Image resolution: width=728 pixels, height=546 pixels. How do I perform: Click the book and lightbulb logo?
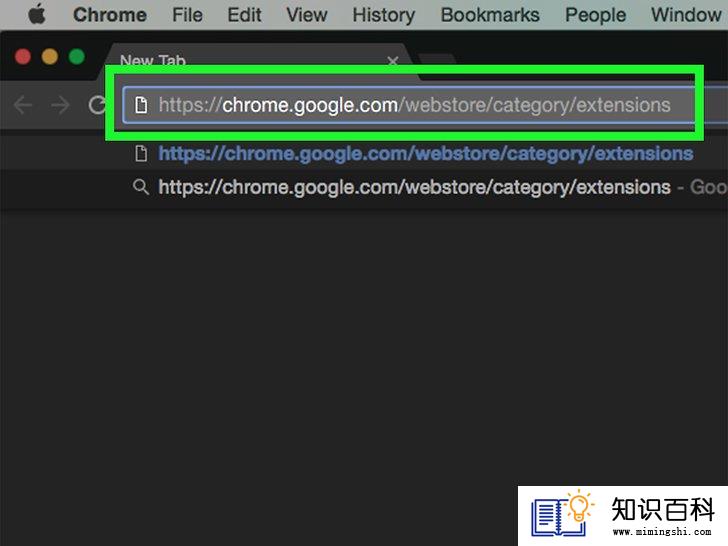(x=563, y=514)
